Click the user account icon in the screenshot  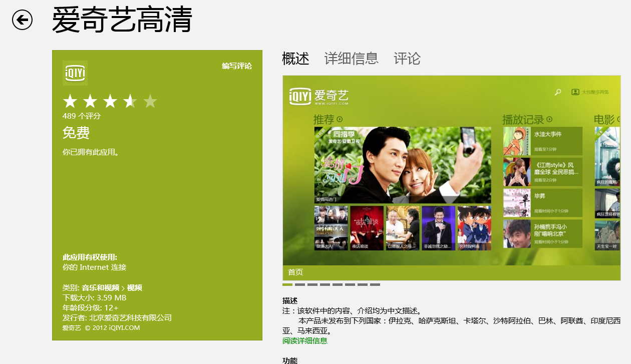tap(575, 92)
